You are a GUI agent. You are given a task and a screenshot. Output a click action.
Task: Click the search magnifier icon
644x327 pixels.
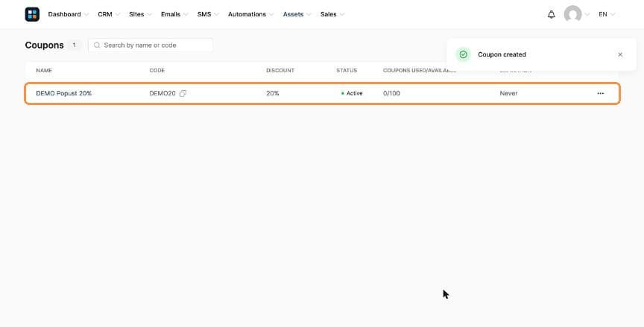(x=97, y=45)
